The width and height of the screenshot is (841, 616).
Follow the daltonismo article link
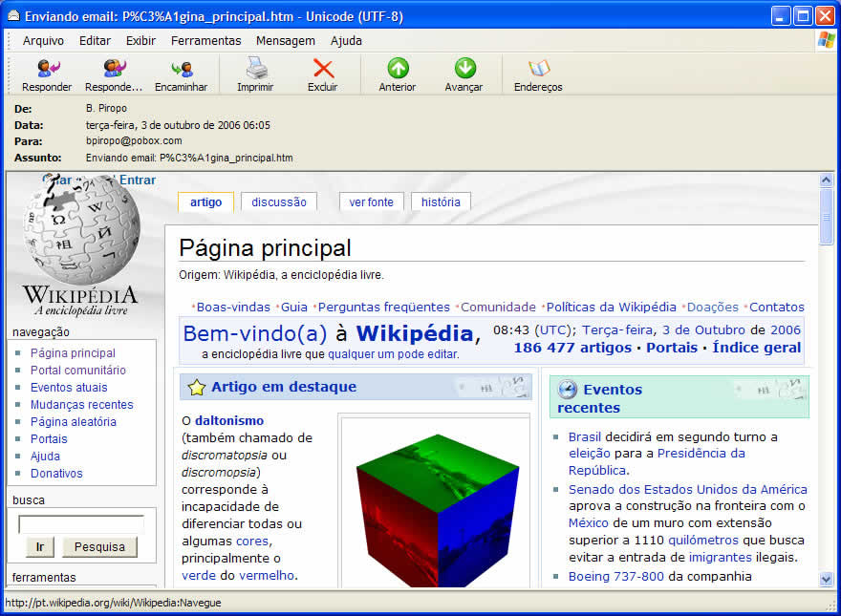point(229,420)
